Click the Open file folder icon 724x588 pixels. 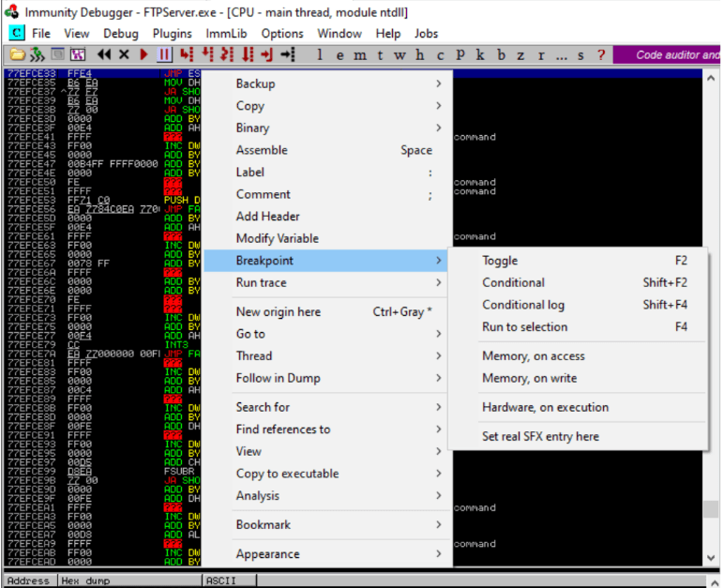17,54
